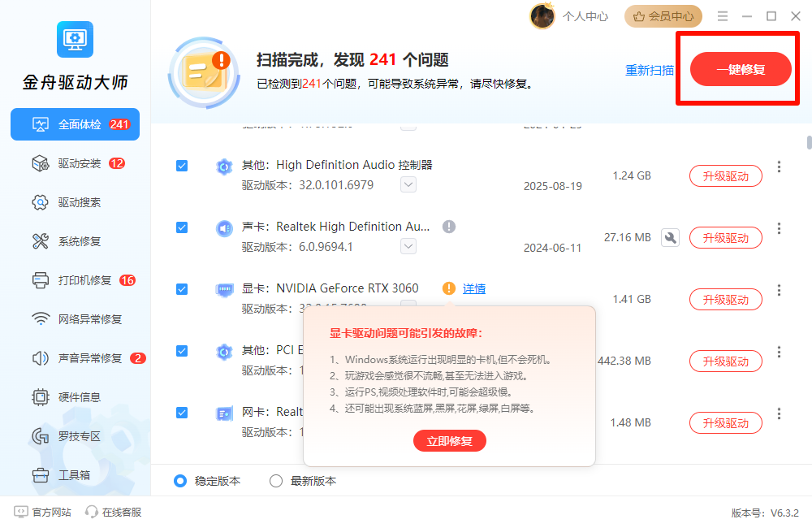Expand version dropdown for 32.0.101.6979

(408, 184)
